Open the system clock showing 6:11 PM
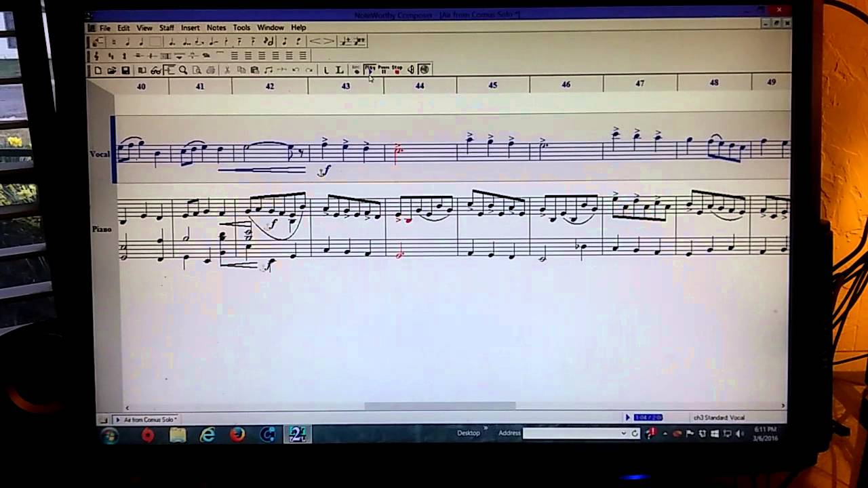Viewport: 868px width, 488px height. pyautogui.click(x=764, y=434)
